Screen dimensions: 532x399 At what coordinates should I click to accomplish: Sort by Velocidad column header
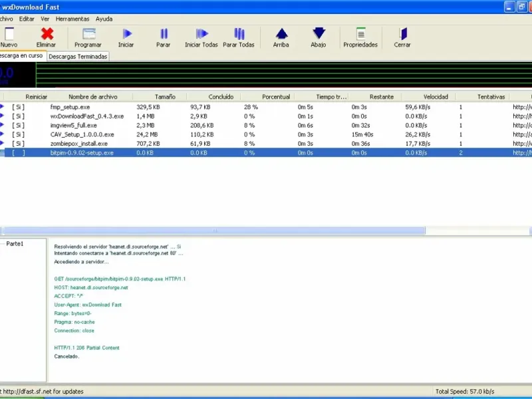click(436, 97)
